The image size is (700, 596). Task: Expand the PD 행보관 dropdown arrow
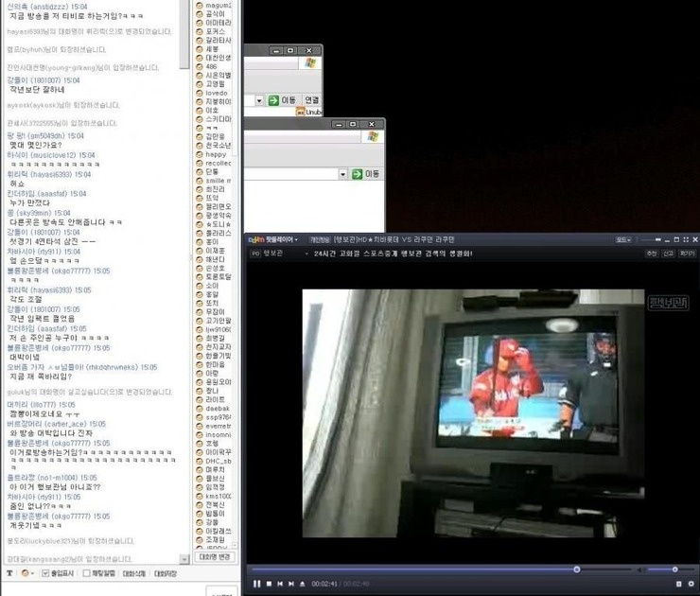pyautogui.click(x=306, y=254)
